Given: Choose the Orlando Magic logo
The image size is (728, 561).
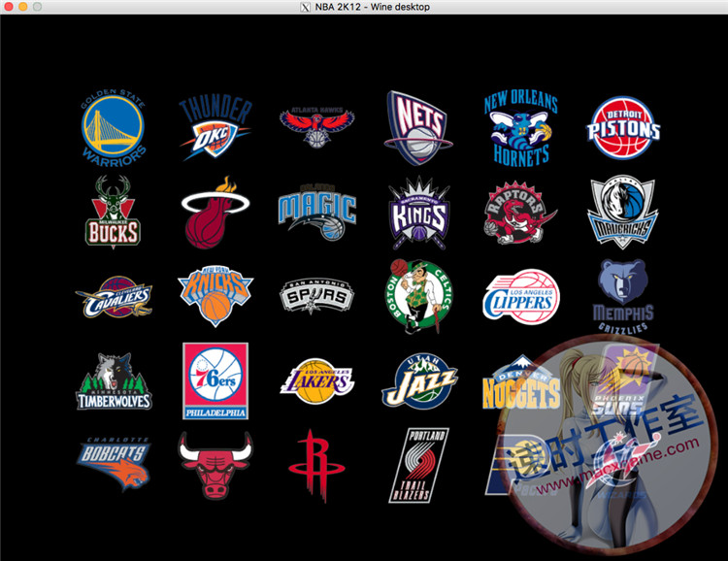Looking at the screenshot, I should (x=317, y=213).
